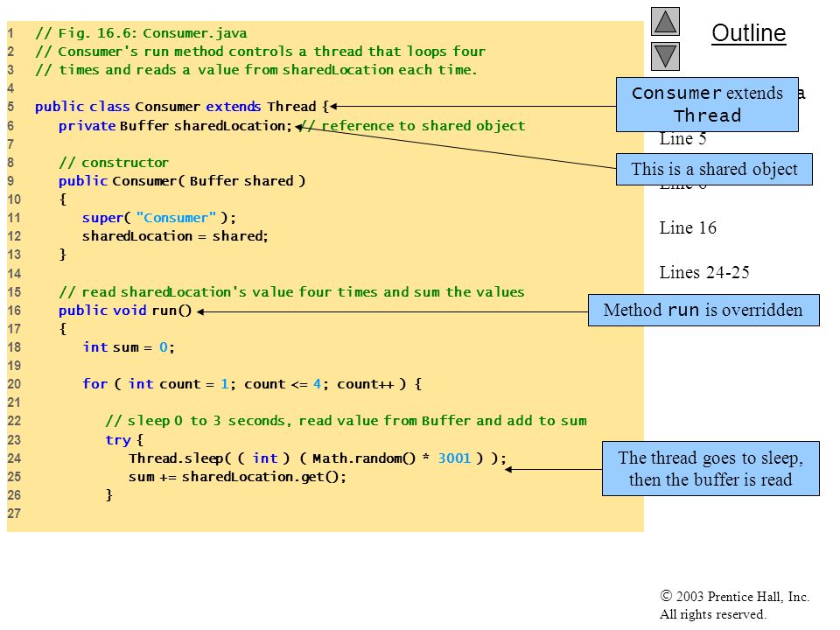The height and width of the screenshot is (630, 840).
Task: Click the '2003 Prentice Hall, Inc.' copyright text
Action: [734, 596]
